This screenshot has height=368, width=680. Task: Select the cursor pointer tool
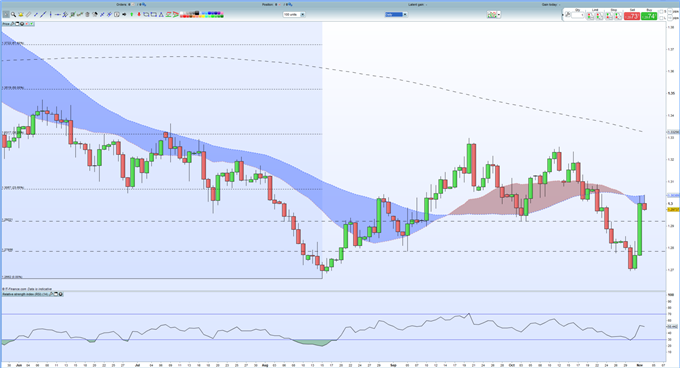tap(6, 14)
